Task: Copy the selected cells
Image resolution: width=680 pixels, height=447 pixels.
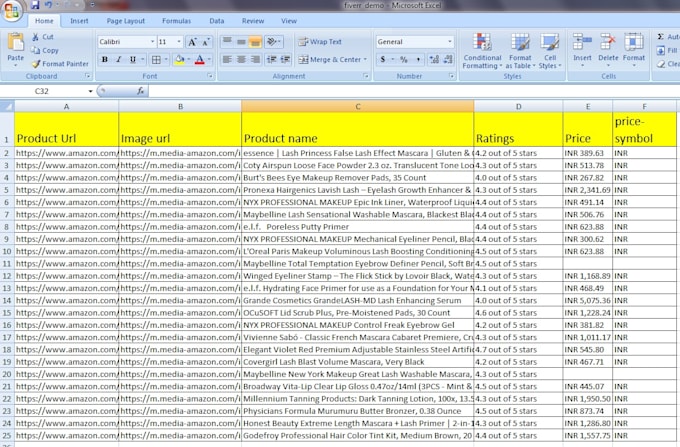Action: pos(45,50)
